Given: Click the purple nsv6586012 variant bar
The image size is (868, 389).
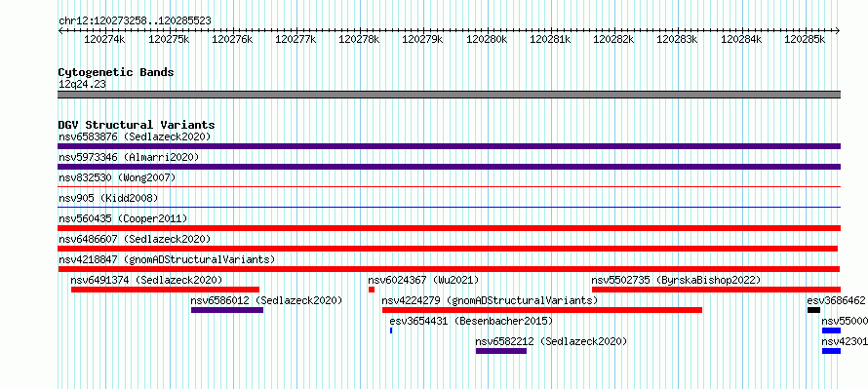Looking at the screenshot, I should [x=227, y=310].
